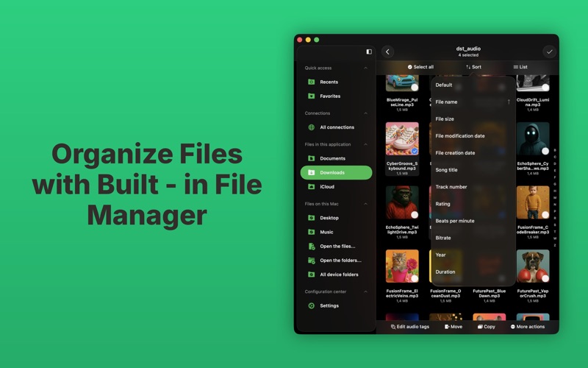
Task: Collapse the Configuration center section
Action: point(365,291)
